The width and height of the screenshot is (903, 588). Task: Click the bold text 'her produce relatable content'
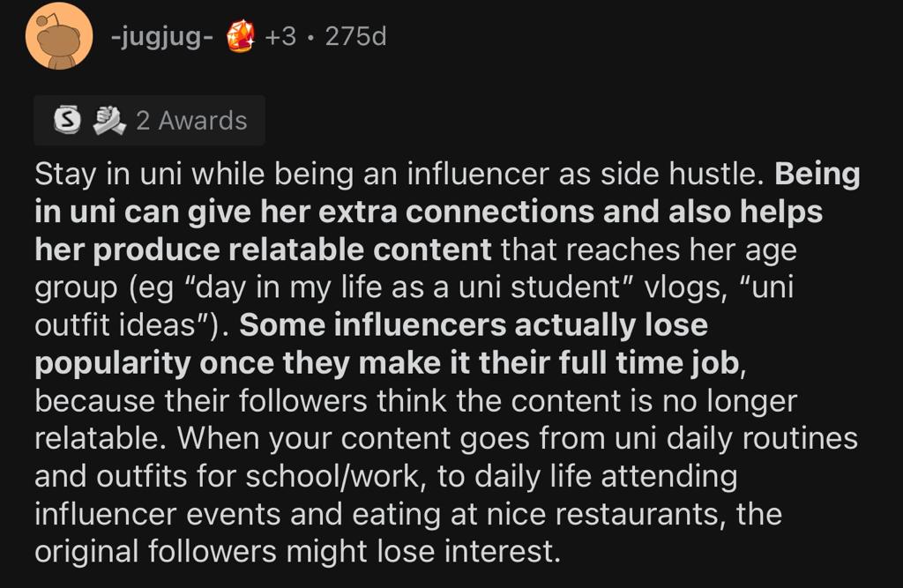pos(263,250)
